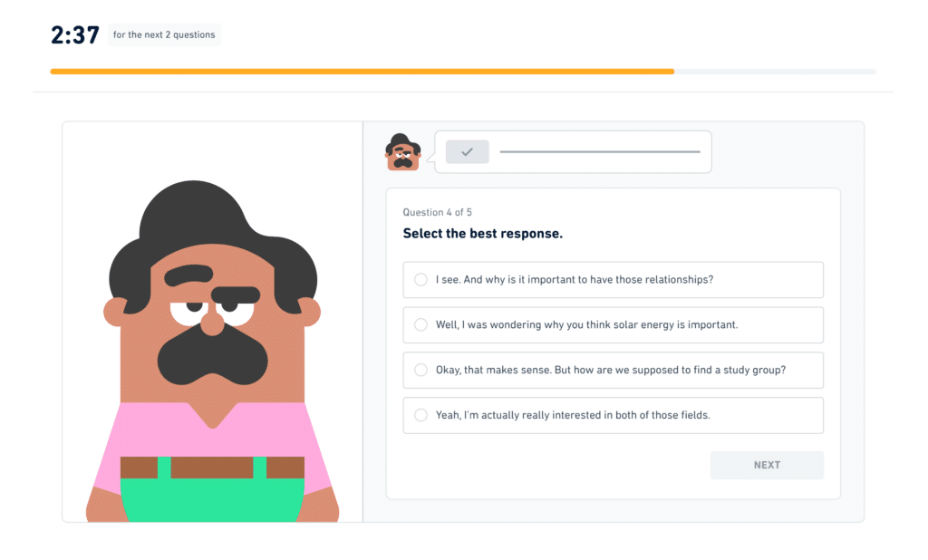Select the study group response radio button

(x=420, y=370)
